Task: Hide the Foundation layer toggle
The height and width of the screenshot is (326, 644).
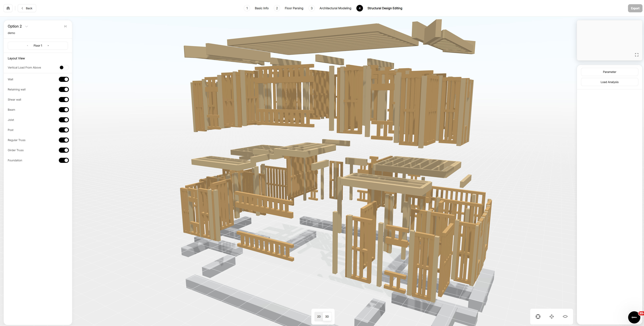Action: (64, 160)
